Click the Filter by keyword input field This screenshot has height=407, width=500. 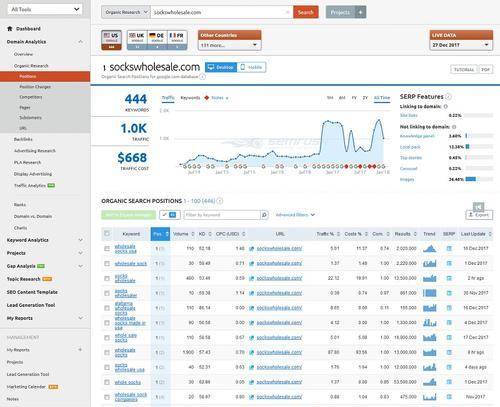(x=222, y=215)
